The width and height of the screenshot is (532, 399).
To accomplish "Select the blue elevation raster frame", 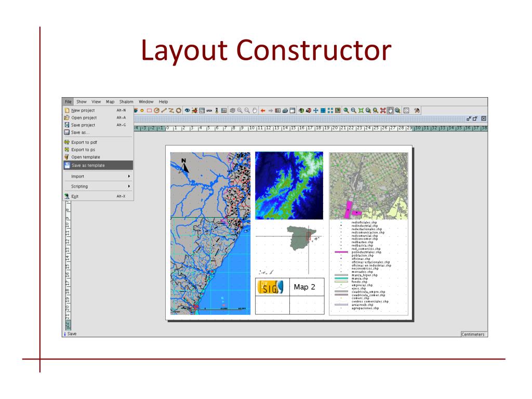I will (289, 185).
